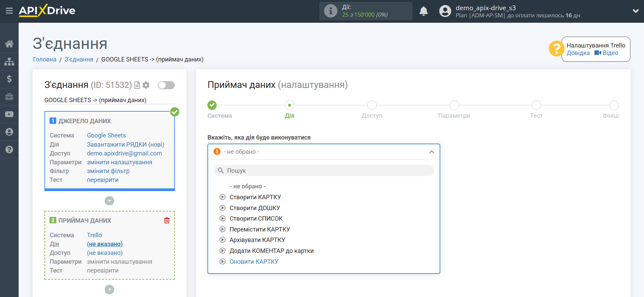The image size is (644, 297).
Task: Click demo.apixdrive@gmail.com access link
Action: 124,153
